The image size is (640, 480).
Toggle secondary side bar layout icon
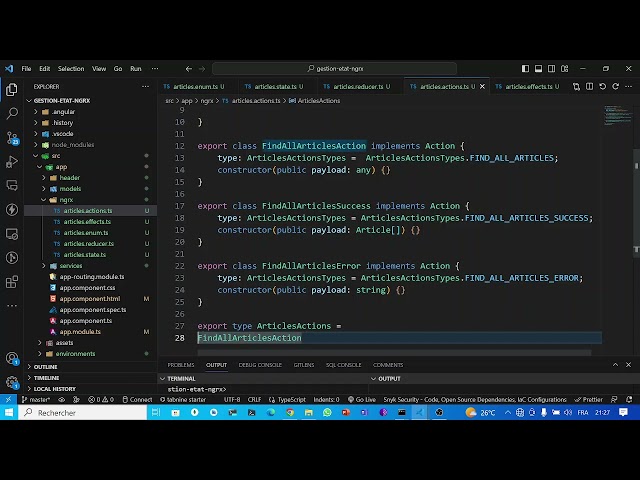click(551, 69)
